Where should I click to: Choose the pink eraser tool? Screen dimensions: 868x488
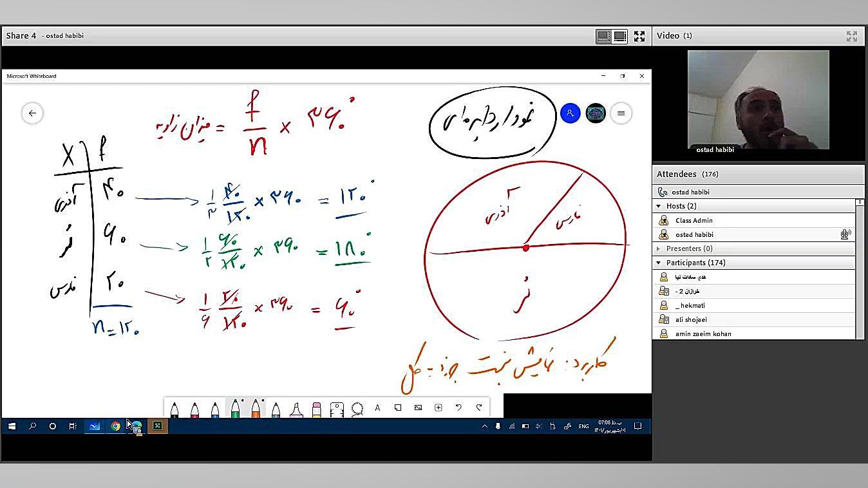point(317,409)
